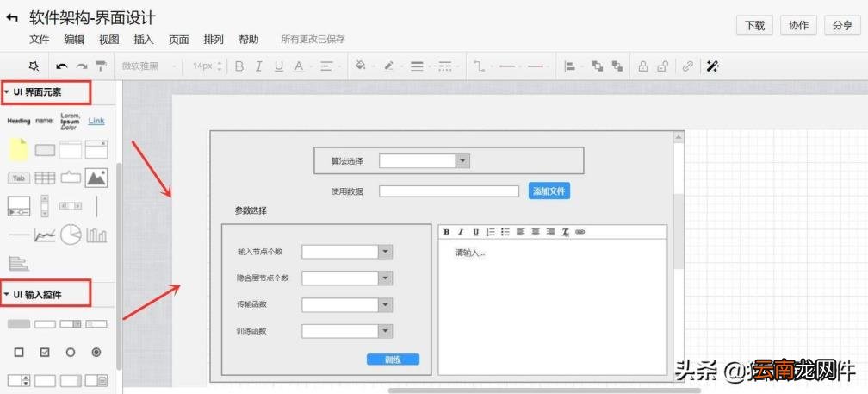Open the 文件 menu
Viewport: 868px width, 394px height.
[x=40, y=40]
